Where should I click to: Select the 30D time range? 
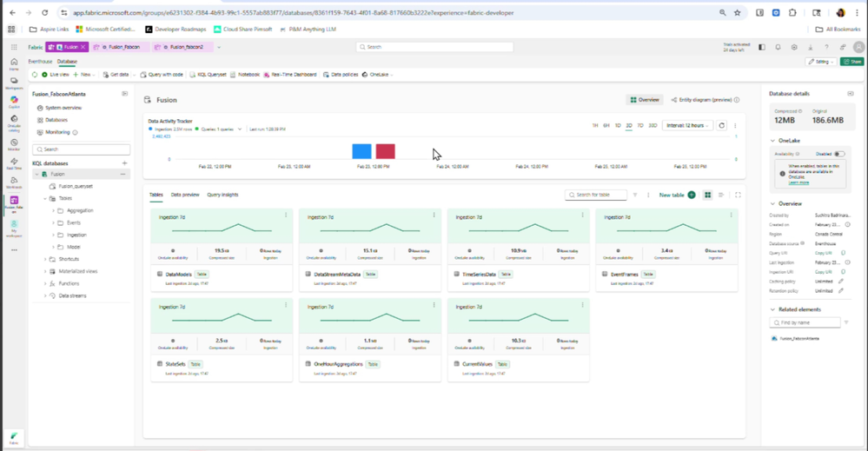click(653, 126)
